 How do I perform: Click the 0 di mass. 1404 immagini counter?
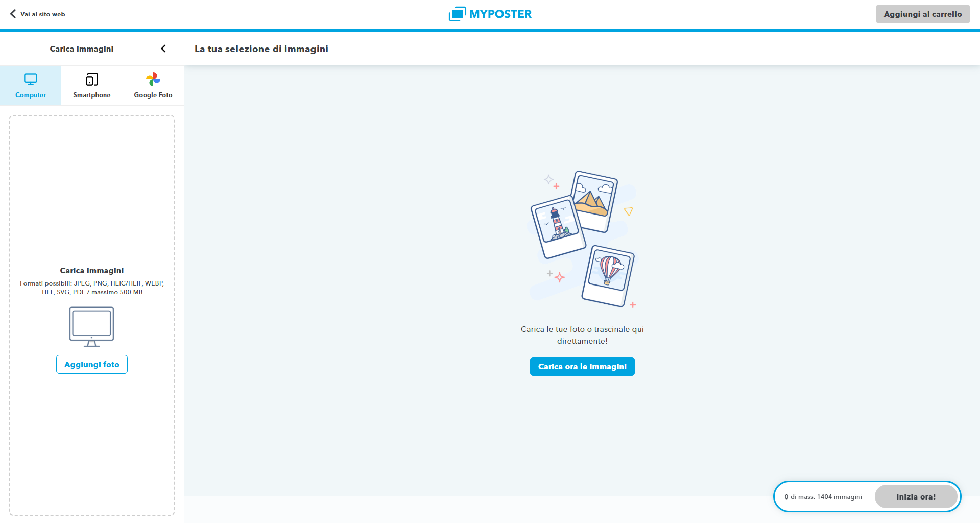coord(823,496)
